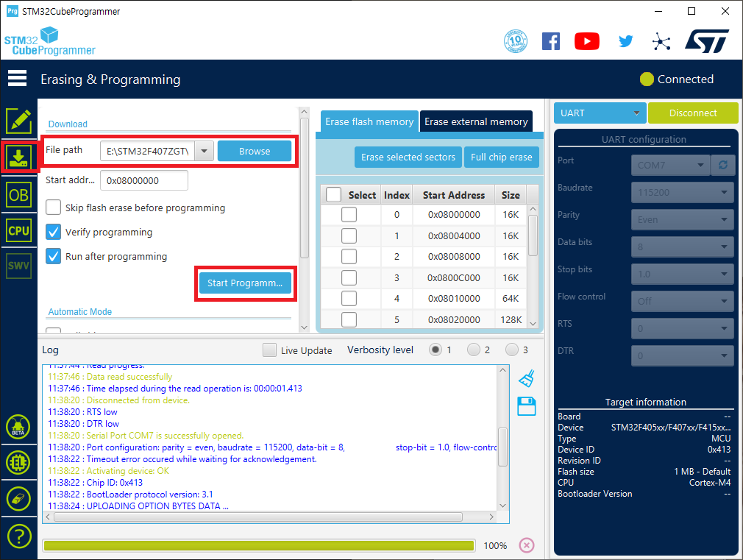
Task: Click the log horizontal scrollbar
Action: 259,517
